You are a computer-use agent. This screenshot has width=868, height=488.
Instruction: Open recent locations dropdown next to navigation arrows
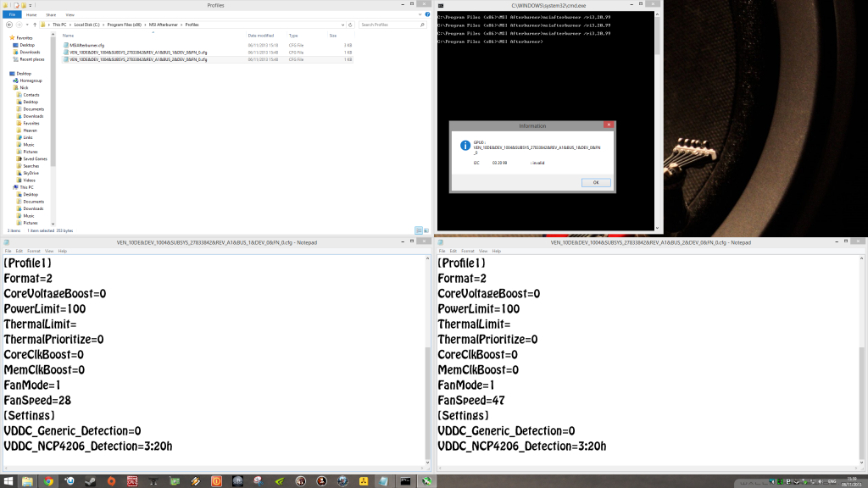27,25
